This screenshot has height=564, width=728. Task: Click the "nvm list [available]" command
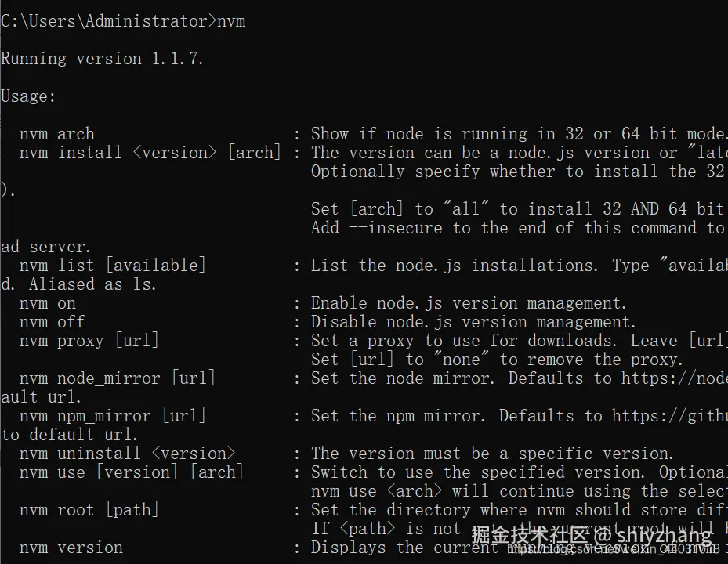tap(112, 266)
